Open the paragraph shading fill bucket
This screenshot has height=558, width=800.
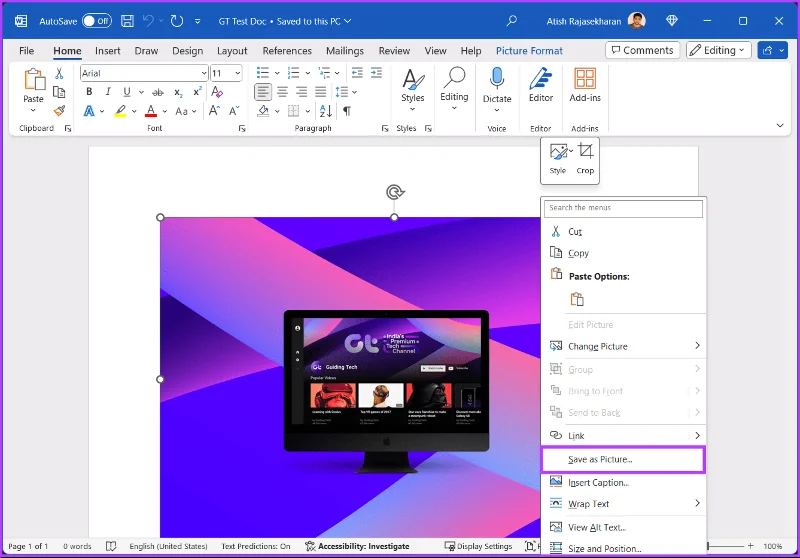263,111
